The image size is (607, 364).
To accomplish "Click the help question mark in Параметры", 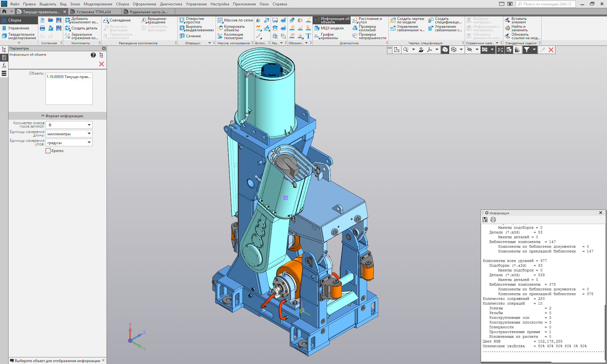I will click(x=93, y=55).
